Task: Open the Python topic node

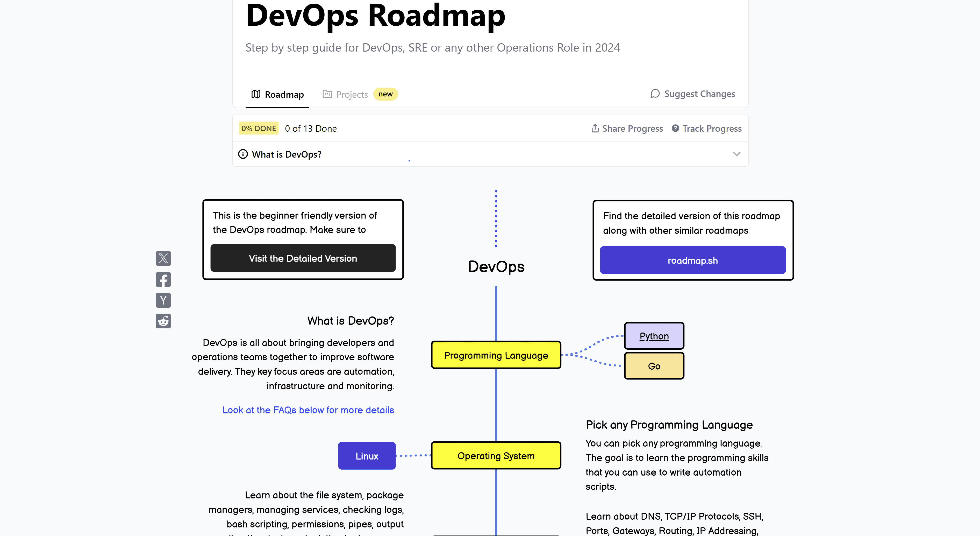Action: click(x=654, y=336)
